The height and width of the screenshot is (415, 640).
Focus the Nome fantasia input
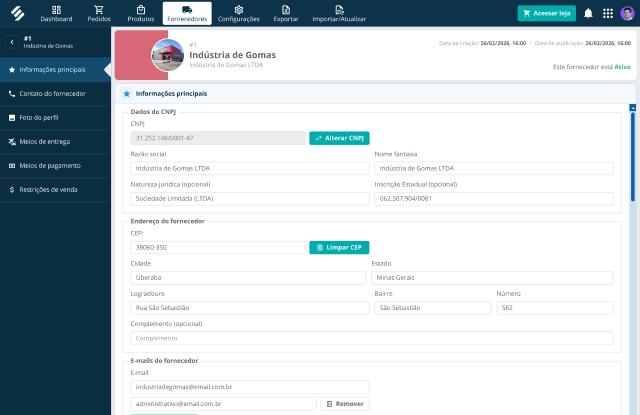click(x=494, y=169)
